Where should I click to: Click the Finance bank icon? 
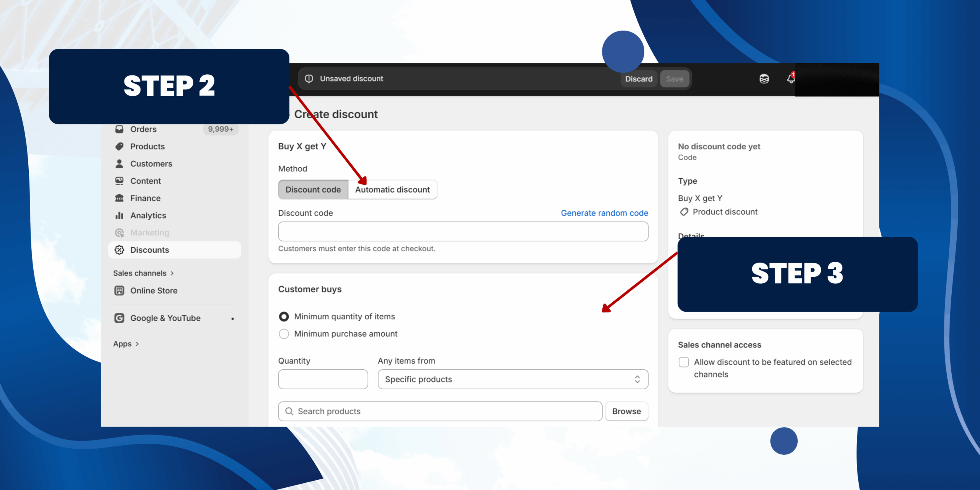(119, 198)
